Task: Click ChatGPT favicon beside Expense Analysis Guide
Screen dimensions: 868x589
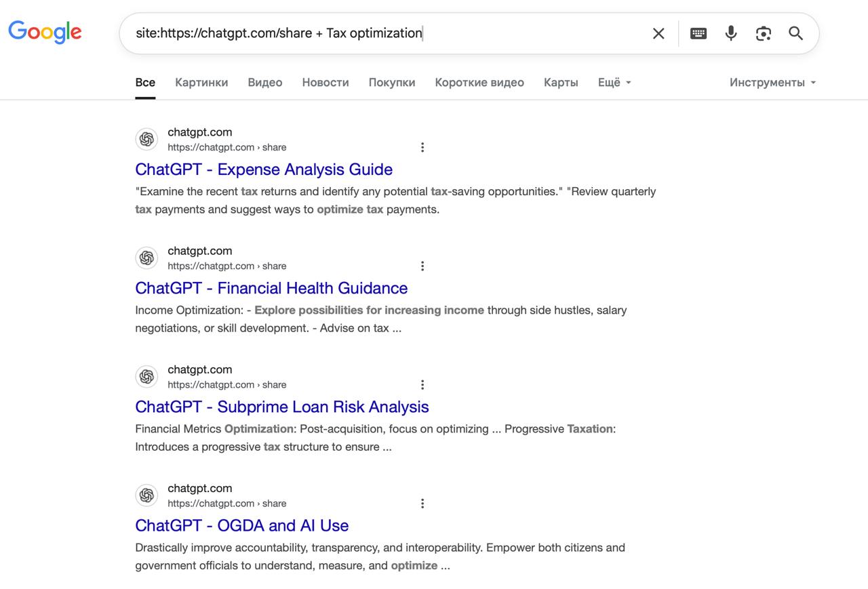Action: [146, 139]
